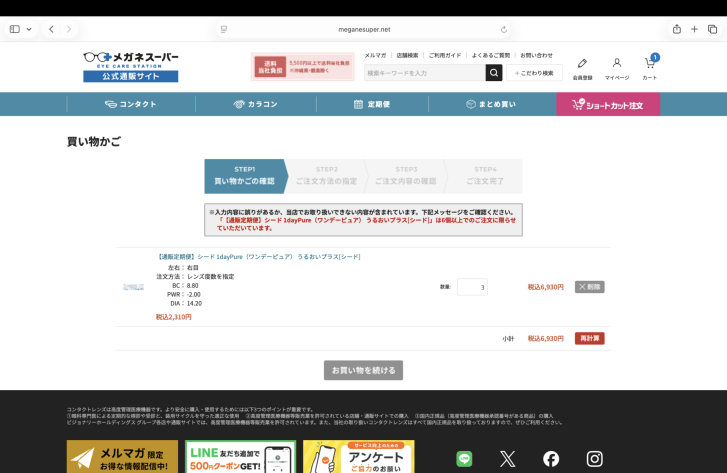Click Safari share icon
This screenshot has width=727, height=473.
(677, 29)
